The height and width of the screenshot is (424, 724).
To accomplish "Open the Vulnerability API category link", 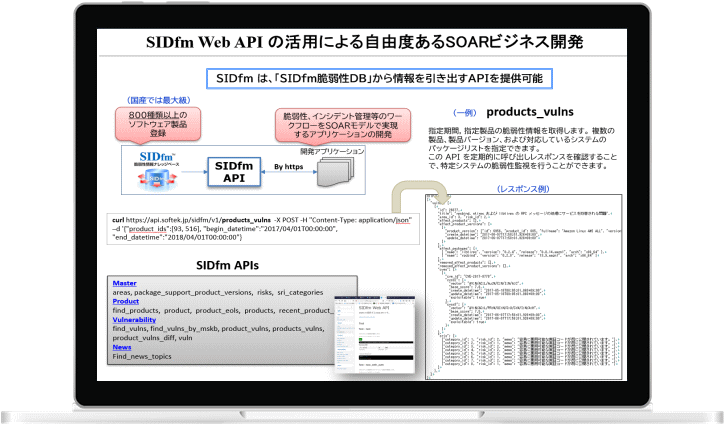I will pos(134,320).
